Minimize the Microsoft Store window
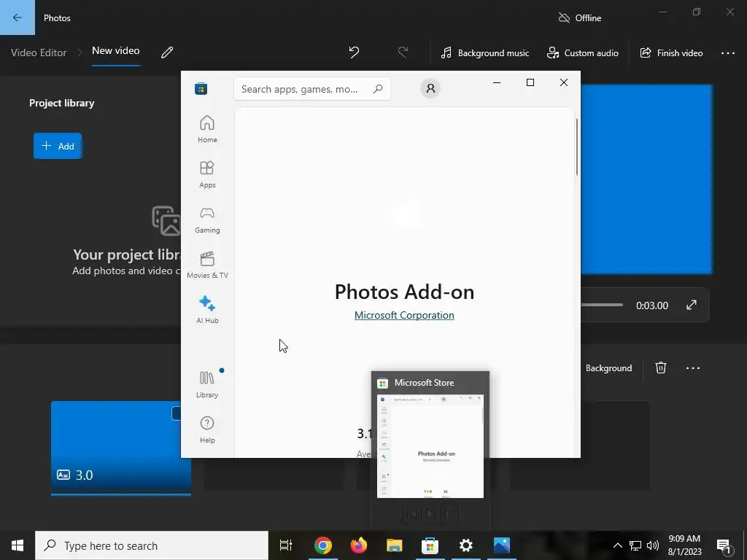 pyautogui.click(x=496, y=82)
